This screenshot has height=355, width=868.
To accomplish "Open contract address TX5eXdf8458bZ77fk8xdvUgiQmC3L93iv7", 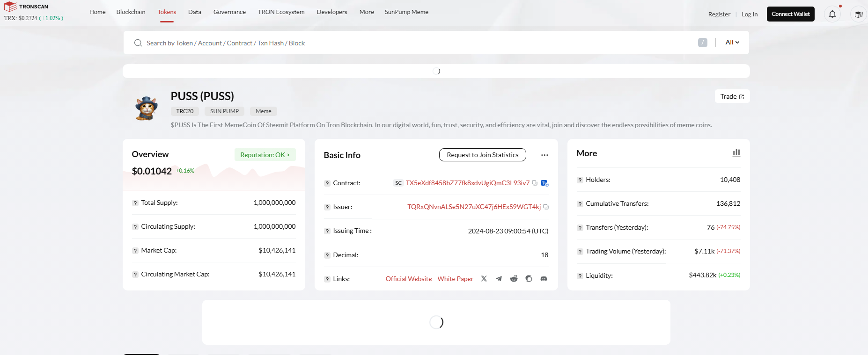I will pos(468,183).
